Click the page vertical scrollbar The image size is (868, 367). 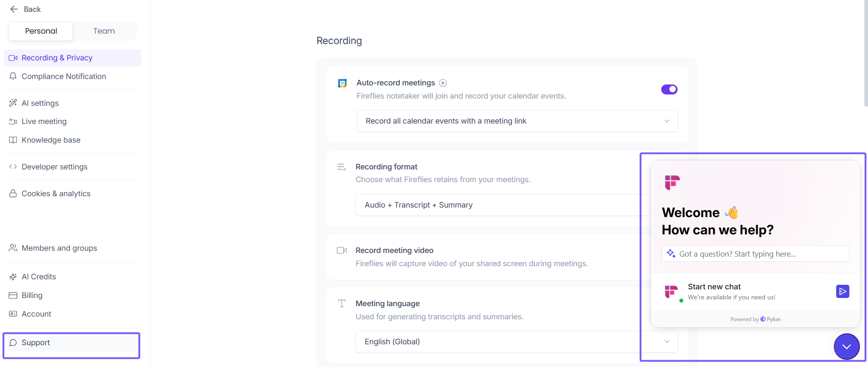click(865, 55)
